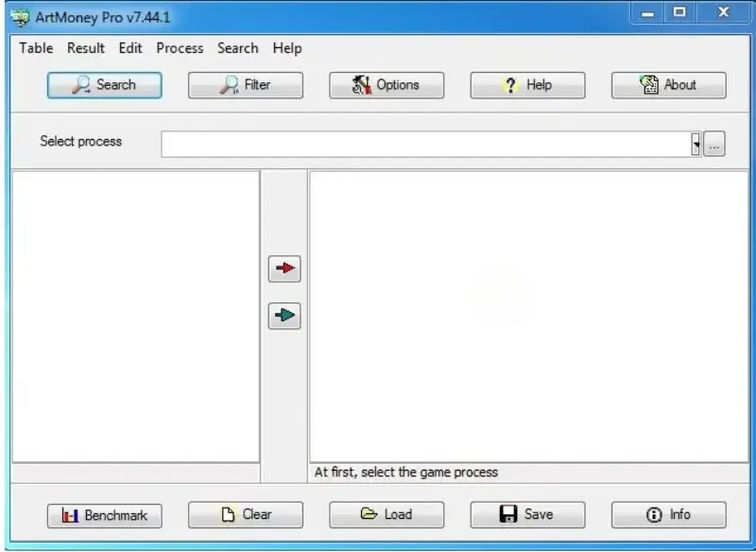
Task: Run the Benchmark button
Action: pos(105,515)
